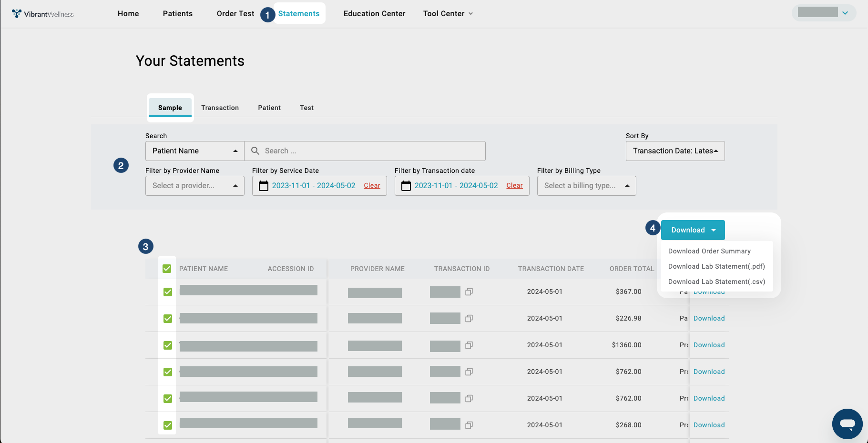Copy transaction ID in the $367.00 row

point(469,292)
